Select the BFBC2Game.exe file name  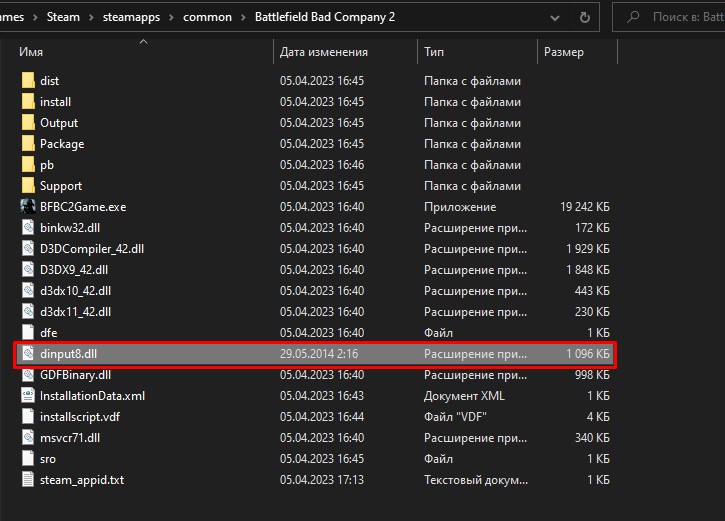point(83,207)
